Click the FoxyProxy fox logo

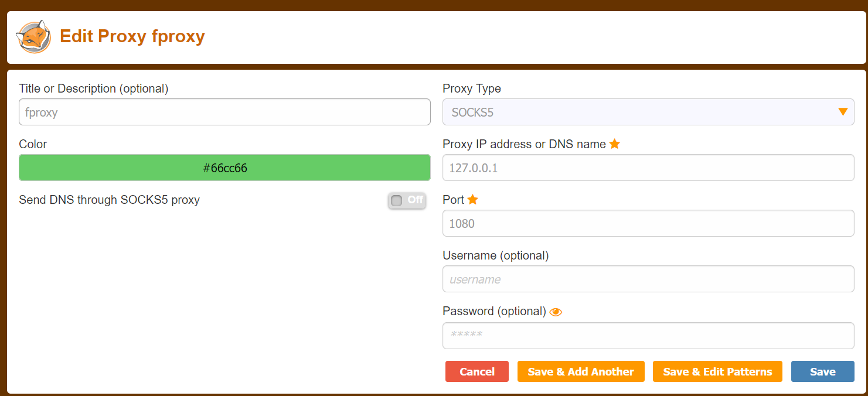(x=33, y=36)
